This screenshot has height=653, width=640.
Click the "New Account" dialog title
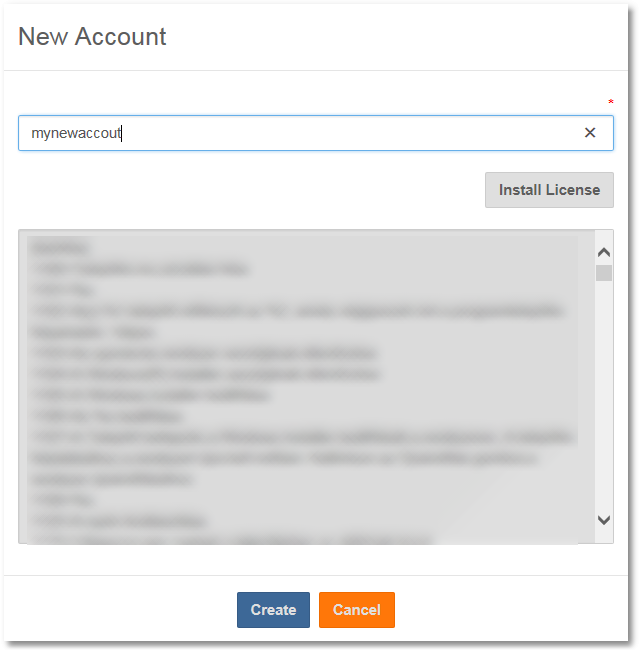92,37
